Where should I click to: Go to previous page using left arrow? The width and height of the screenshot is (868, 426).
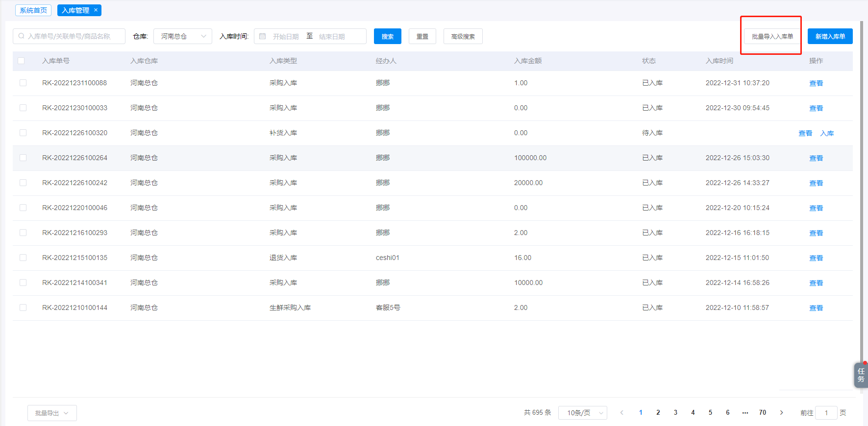click(x=621, y=413)
